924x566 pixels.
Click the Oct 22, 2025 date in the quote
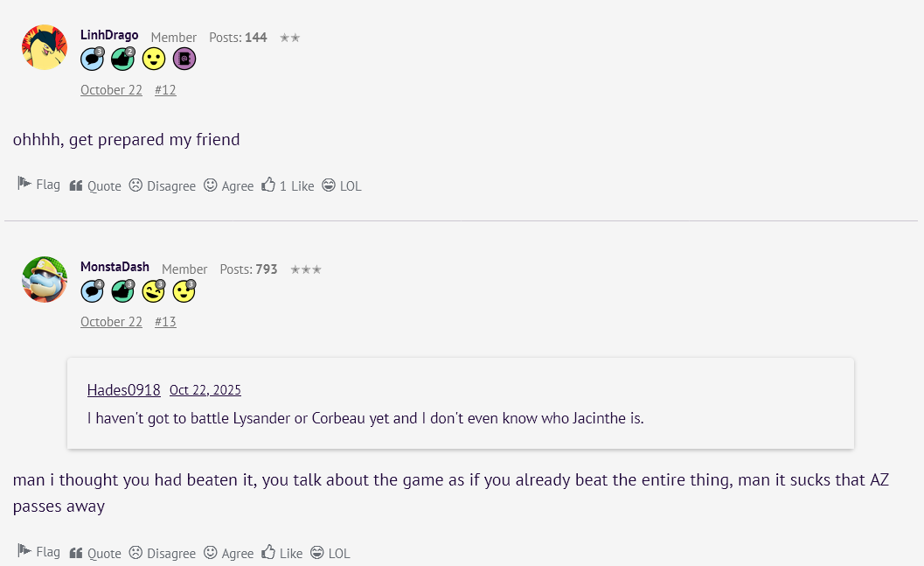coord(205,390)
